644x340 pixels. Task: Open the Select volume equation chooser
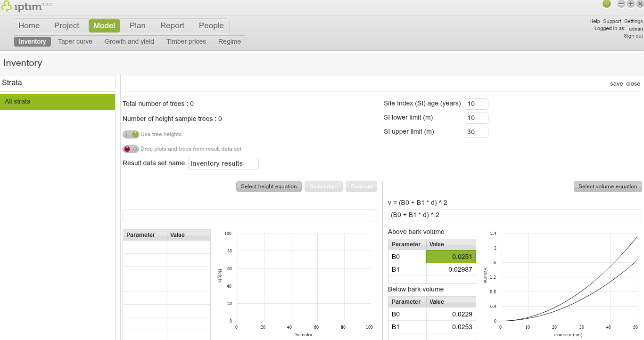608,186
